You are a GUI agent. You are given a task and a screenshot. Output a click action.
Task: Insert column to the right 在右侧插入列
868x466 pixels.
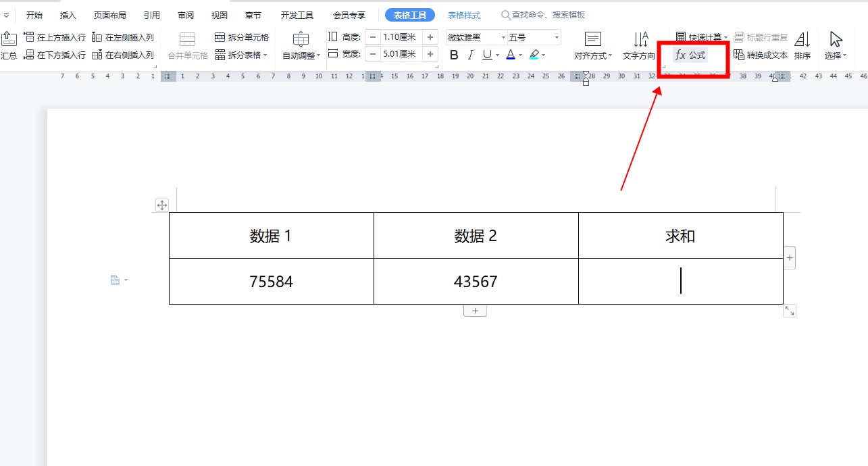[x=123, y=55]
